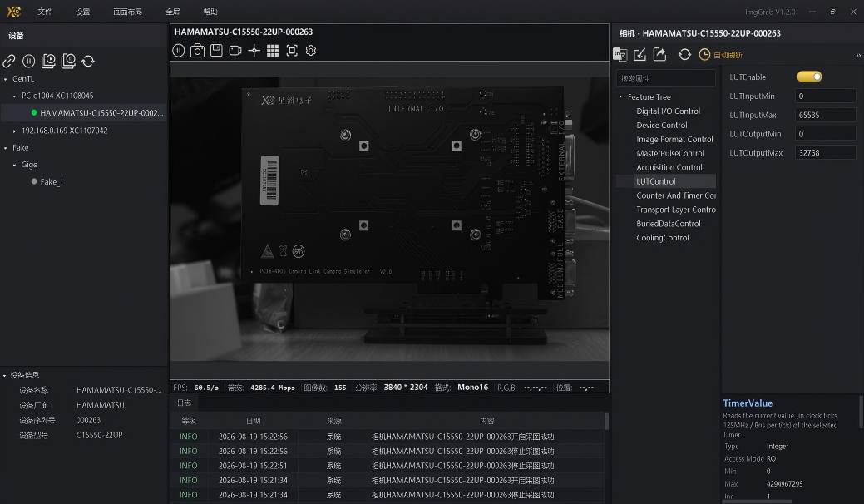864x504 pixels.
Task: Open Counter And Timer Control features
Action: click(676, 195)
